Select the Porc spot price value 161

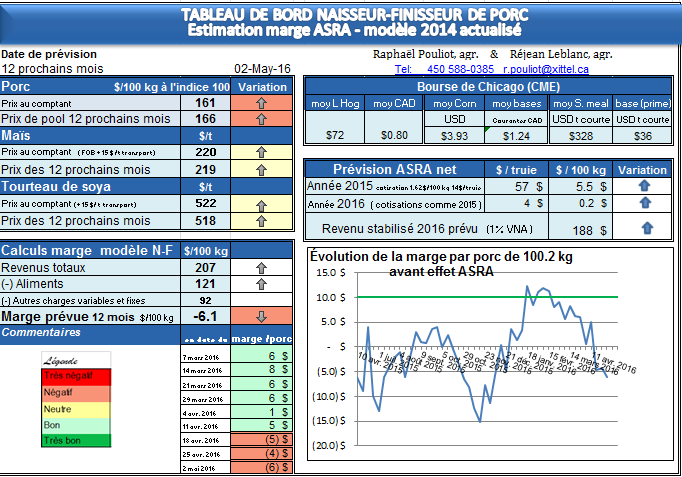(x=205, y=103)
